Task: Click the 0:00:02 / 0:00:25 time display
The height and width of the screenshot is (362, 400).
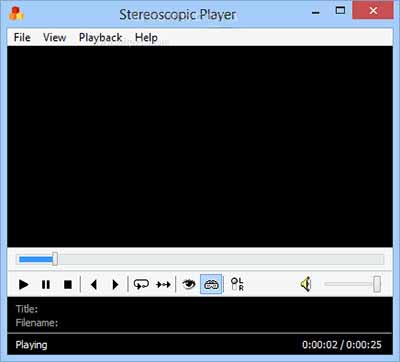Action: 342,344
